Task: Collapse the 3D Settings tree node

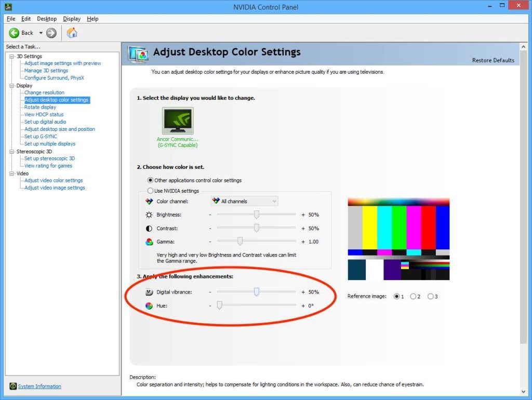Action: (12, 56)
